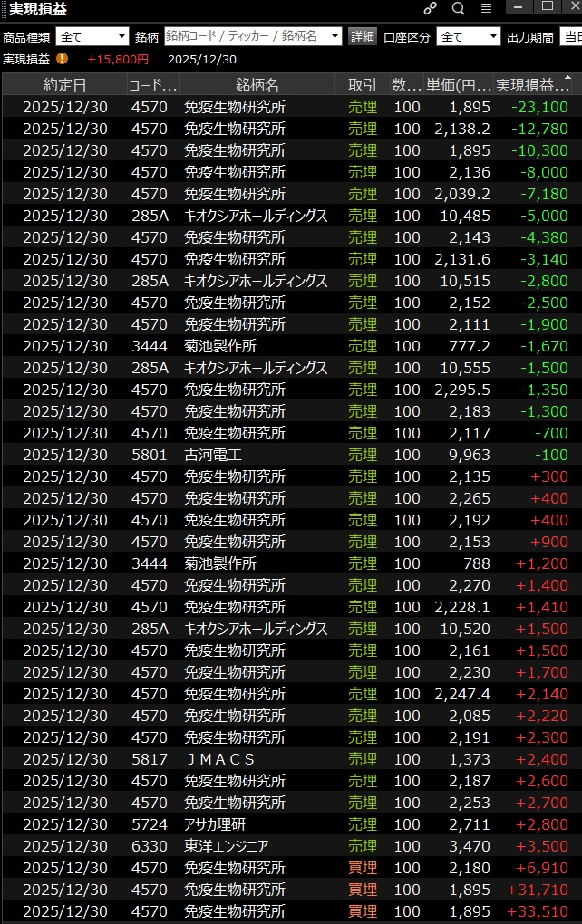Click the link chain icon in title bar
Image resolution: width=582 pixels, height=924 pixels.
click(431, 8)
